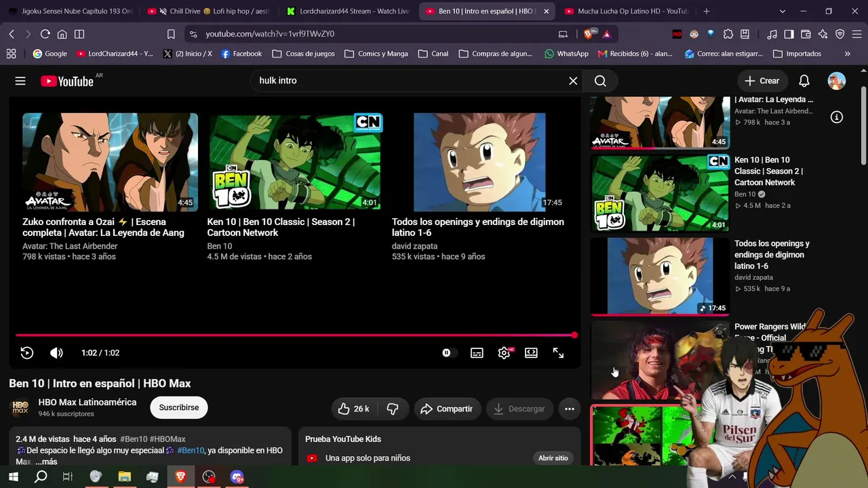This screenshot has width=868, height=488.
Task: Switch to theater mode
Action: pyautogui.click(x=531, y=352)
